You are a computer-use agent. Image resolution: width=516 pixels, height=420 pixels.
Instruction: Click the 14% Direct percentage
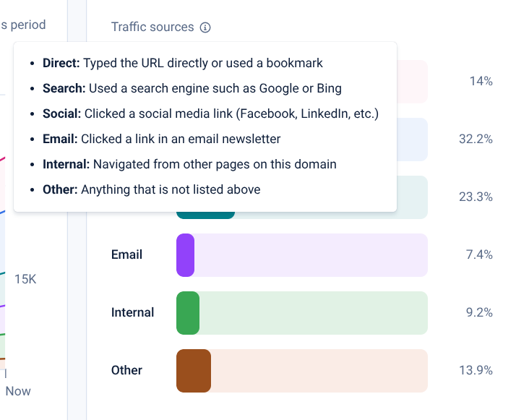coord(481,81)
